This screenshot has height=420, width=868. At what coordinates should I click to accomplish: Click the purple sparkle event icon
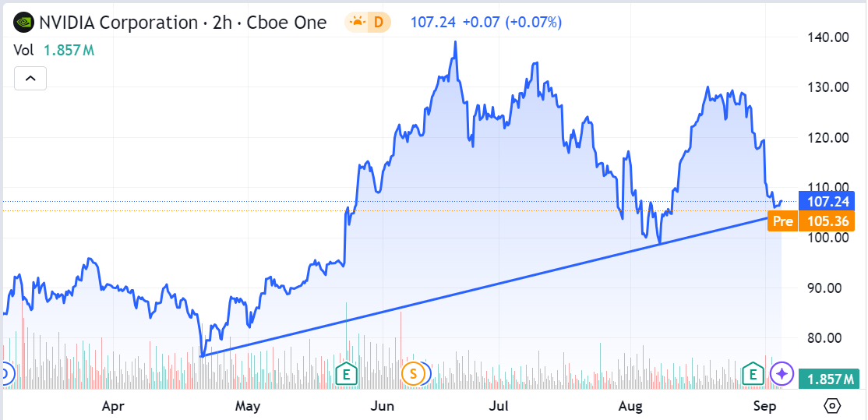tap(781, 374)
